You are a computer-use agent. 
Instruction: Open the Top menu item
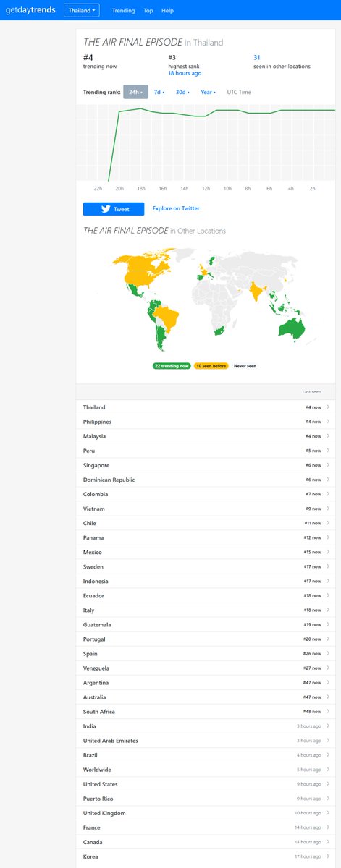tap(148, 11)
